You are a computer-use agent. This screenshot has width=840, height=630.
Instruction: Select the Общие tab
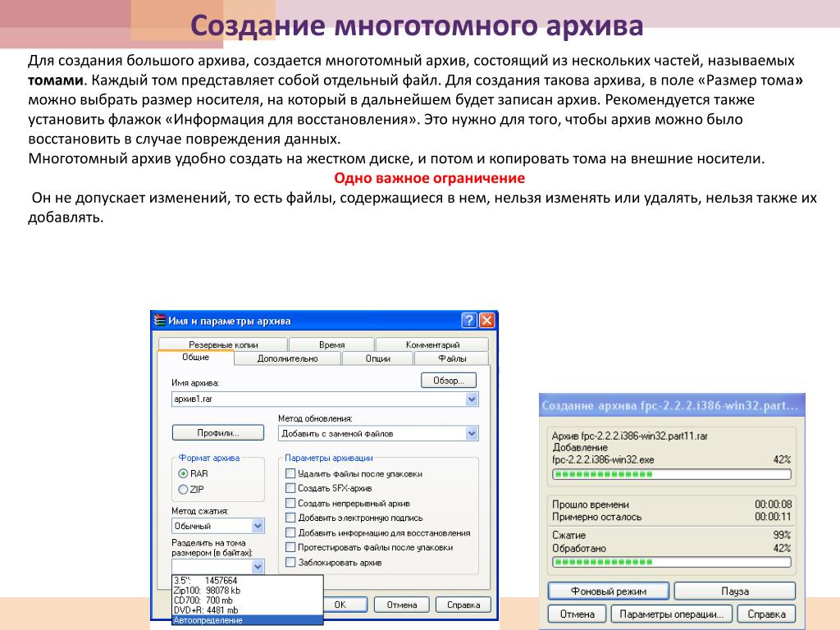point(195,358)
